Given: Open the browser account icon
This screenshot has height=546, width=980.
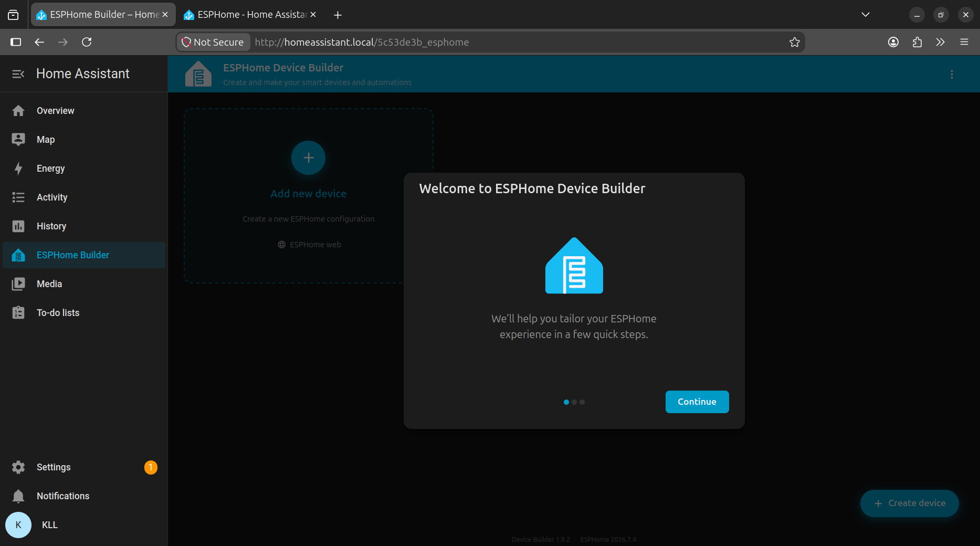Looking at the screenshot, I should 893,42.
